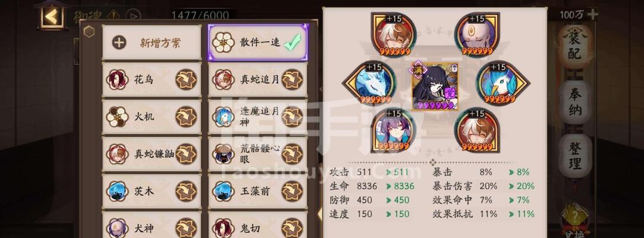The width and height of the screenshot is (644, 238).
Task: Select the top-right +15 soul slot
Action: click(x=477, y=35)
